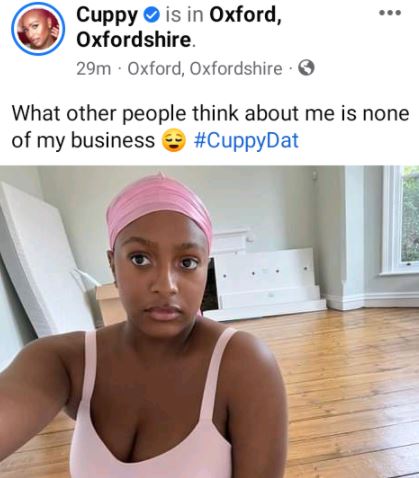Open Cuppy's profile picture avatar
419x478 pixels.
[x=37, y=29]
